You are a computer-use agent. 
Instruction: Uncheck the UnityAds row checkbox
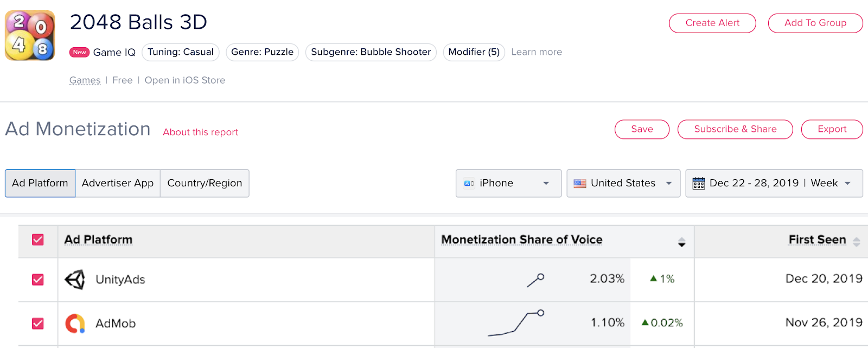pyautogui.click(x=38, y=280)
